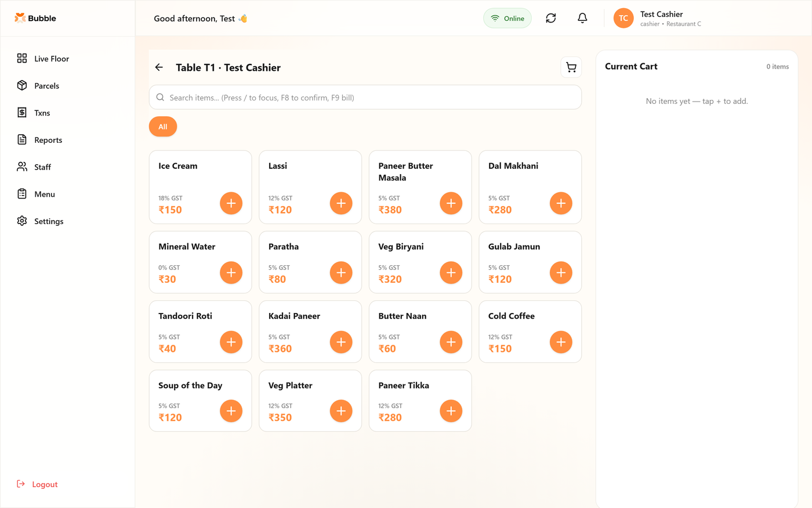Log out using the Logout link
The image size is (812, 508).
tap(37, 484)
